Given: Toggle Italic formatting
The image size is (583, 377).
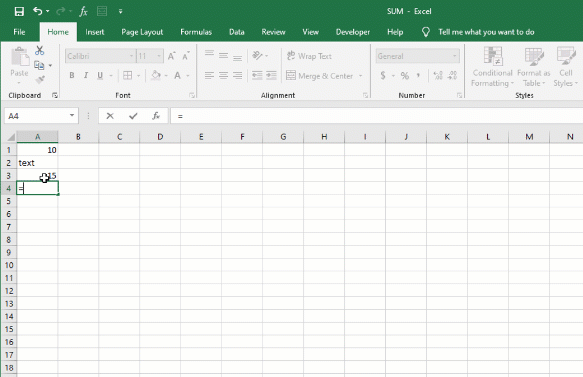Looking at the screenshot, I should [86, 75].
